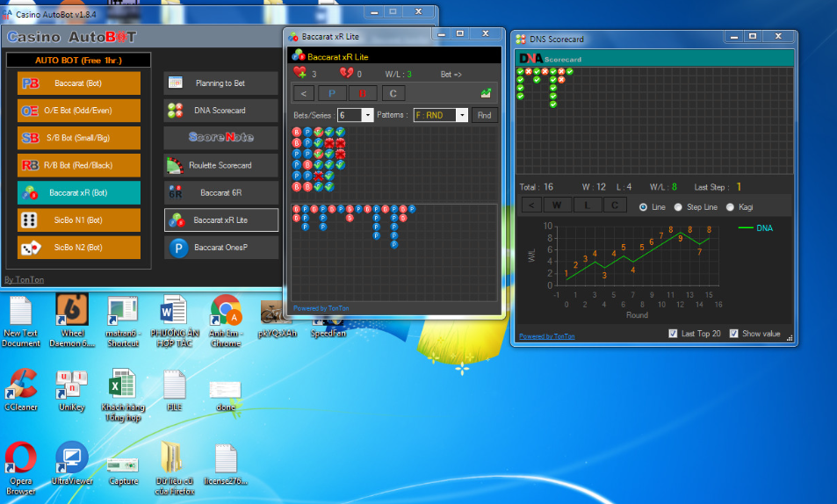Select the Step Line radio button
Screen dimensions: 837x504
[678, 207]
